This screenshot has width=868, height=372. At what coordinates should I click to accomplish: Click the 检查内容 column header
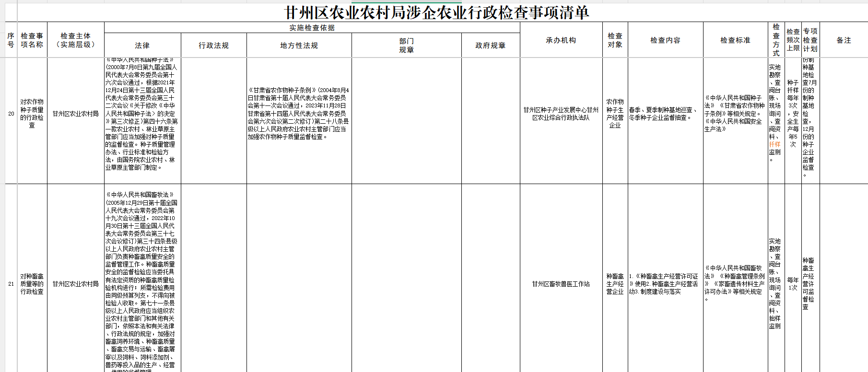[665, 40]
